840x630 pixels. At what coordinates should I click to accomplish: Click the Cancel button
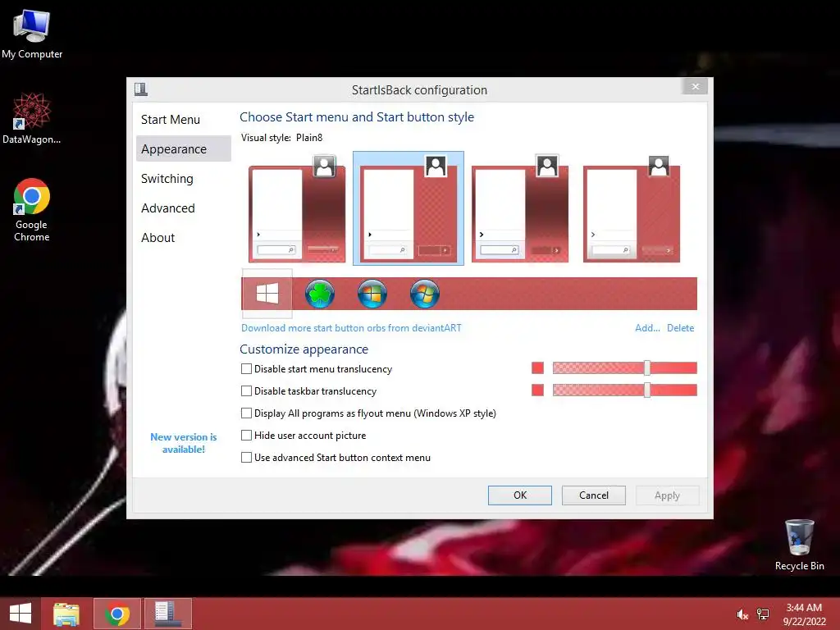point(594,495)
